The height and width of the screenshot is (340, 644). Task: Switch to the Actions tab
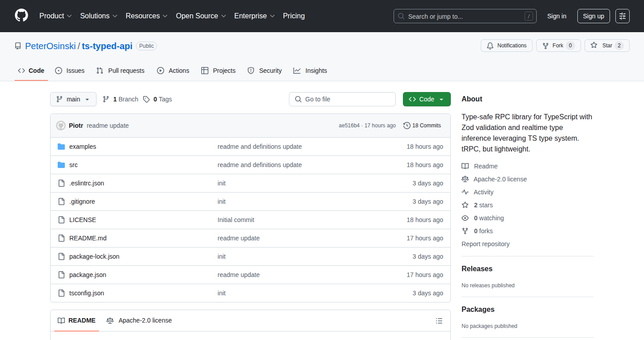pyautogui.click(x=173, y=71)
